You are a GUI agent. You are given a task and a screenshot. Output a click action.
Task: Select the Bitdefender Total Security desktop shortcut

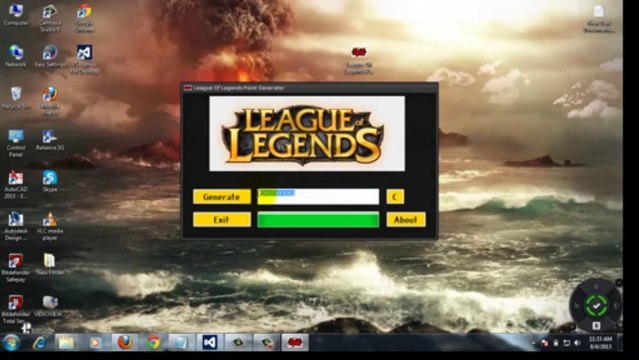click(x=16, y=310)
